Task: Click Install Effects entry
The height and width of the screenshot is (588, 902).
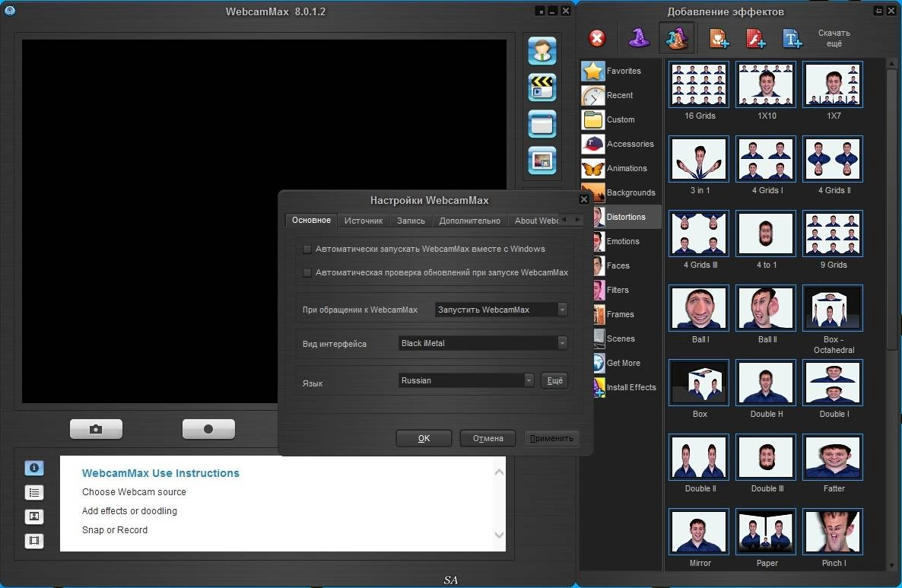Action: coord(627,387)
